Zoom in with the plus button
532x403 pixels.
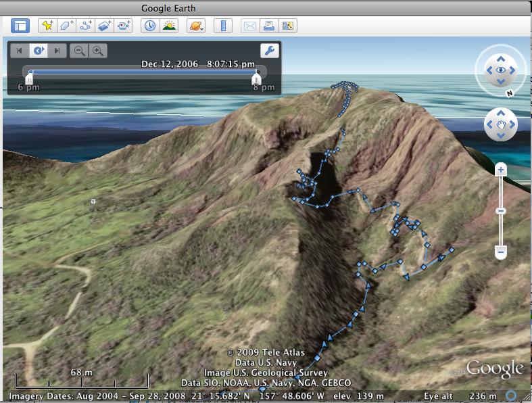click(501, 170)
